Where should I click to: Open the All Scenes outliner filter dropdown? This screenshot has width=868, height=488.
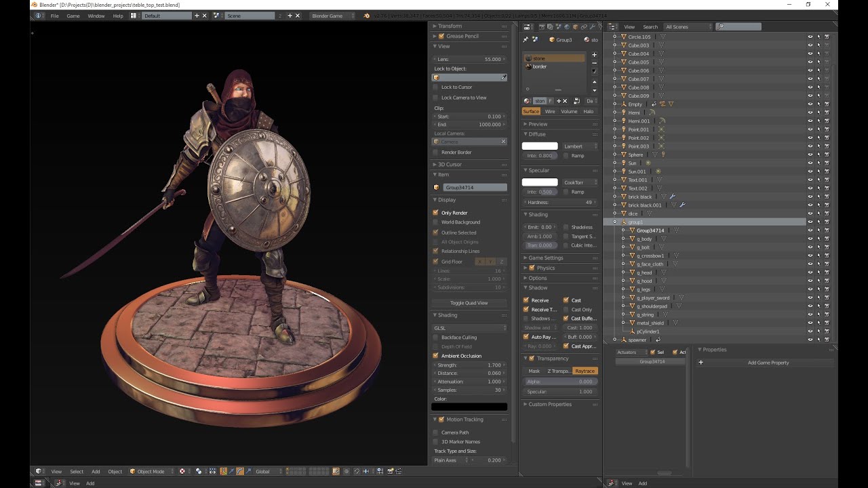point(688,27)
